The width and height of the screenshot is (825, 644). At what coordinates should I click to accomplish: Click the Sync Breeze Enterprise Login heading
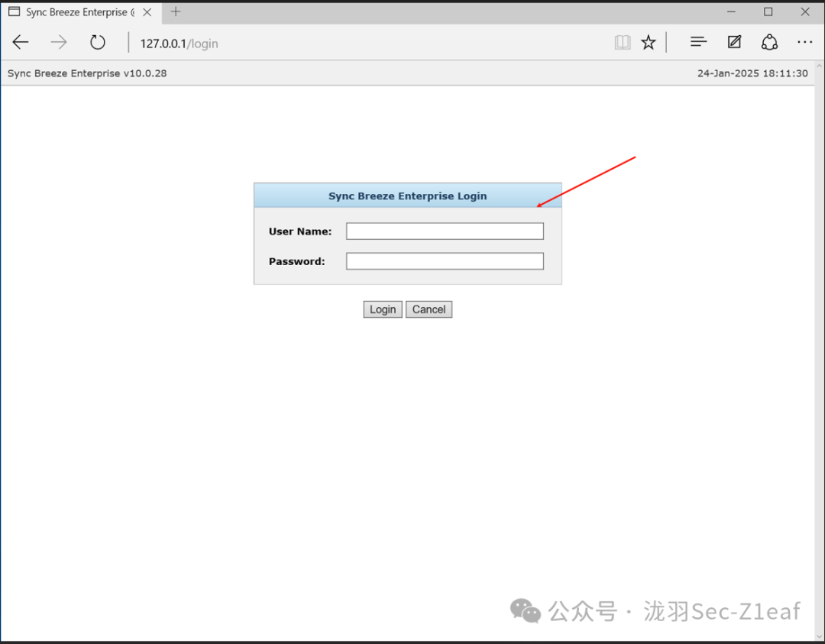[x=408, y=196]
